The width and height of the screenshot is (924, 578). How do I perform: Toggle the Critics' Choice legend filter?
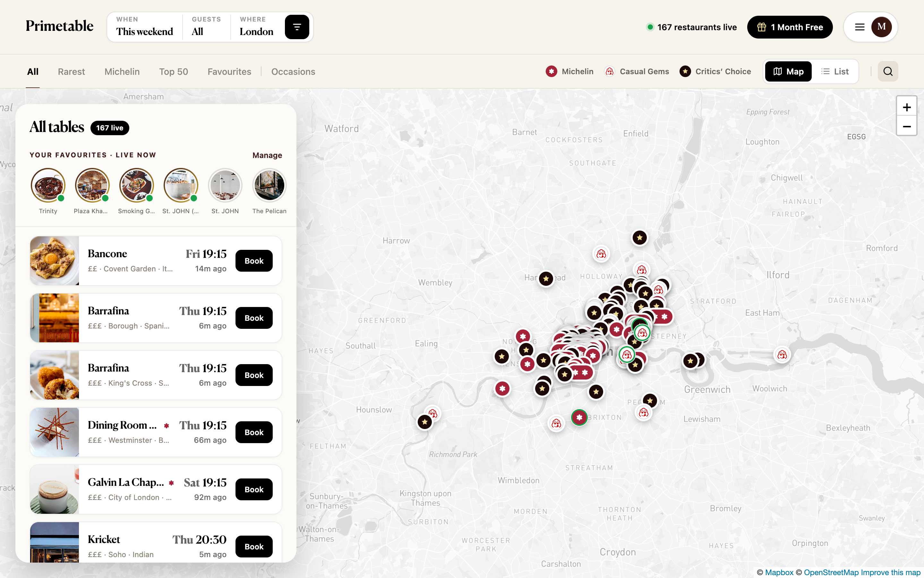click(715, 72)
